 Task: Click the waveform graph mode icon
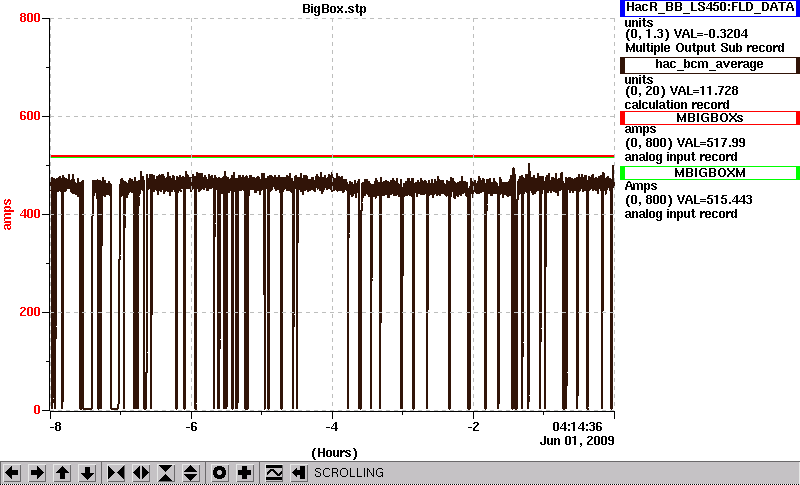click(274, 473)
